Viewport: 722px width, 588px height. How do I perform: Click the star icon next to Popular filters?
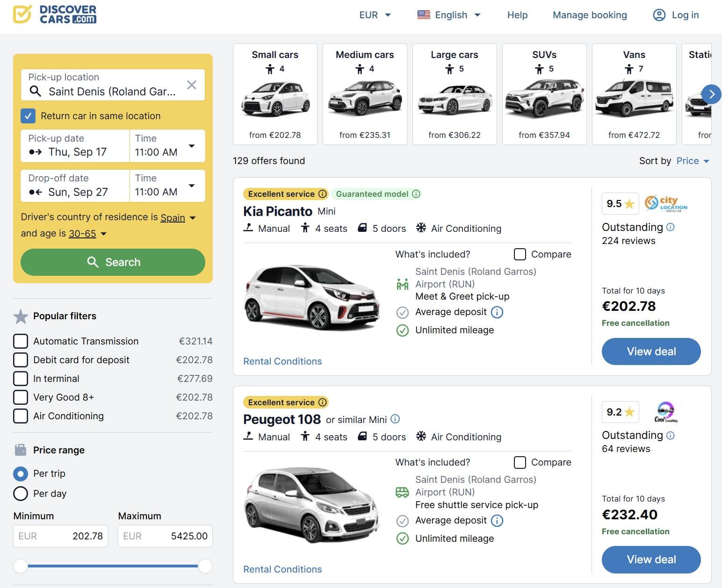21,316
